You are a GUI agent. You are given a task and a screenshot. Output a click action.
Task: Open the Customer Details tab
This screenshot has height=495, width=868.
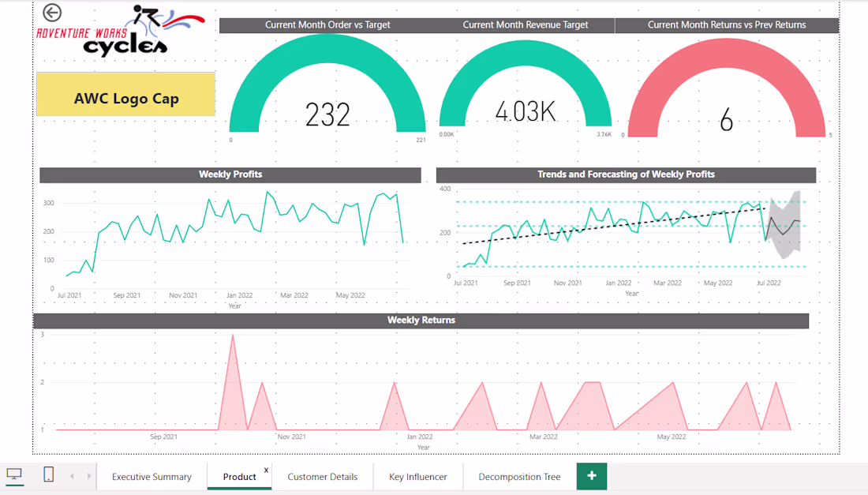tap(322, 477)
